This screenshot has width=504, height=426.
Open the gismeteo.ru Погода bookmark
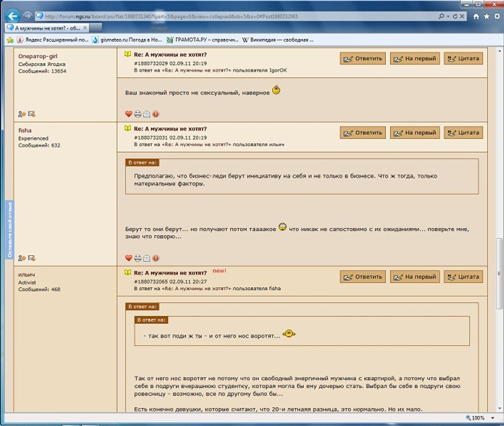pyautogui.click(x=127, y=40)
